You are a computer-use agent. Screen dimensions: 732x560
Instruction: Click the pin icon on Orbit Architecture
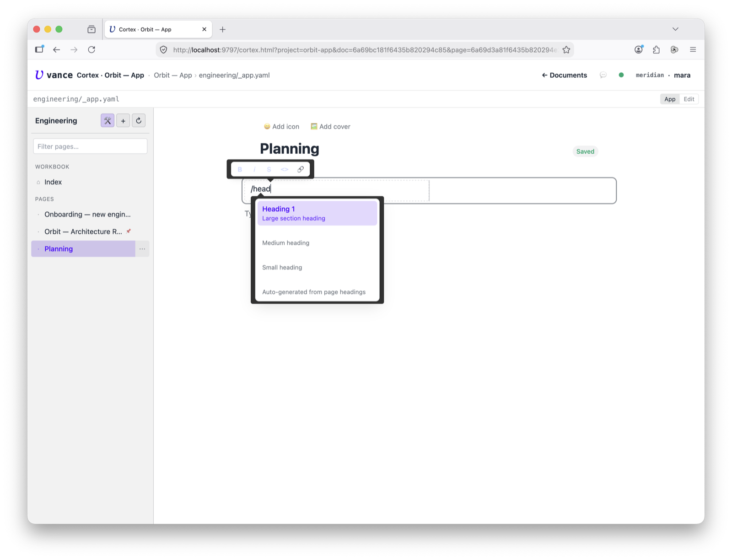pos(129,231)
